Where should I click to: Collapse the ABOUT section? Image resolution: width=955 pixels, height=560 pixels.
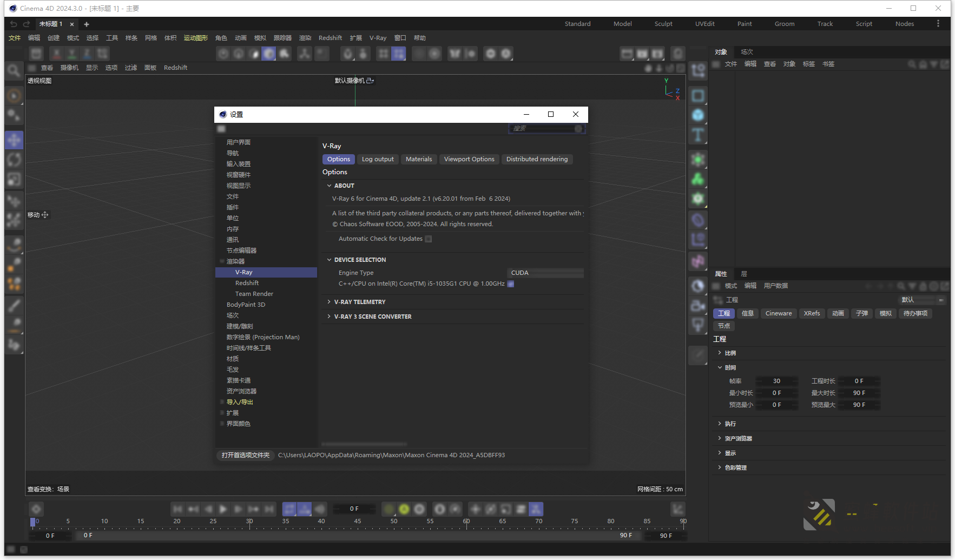pos(329,186)
